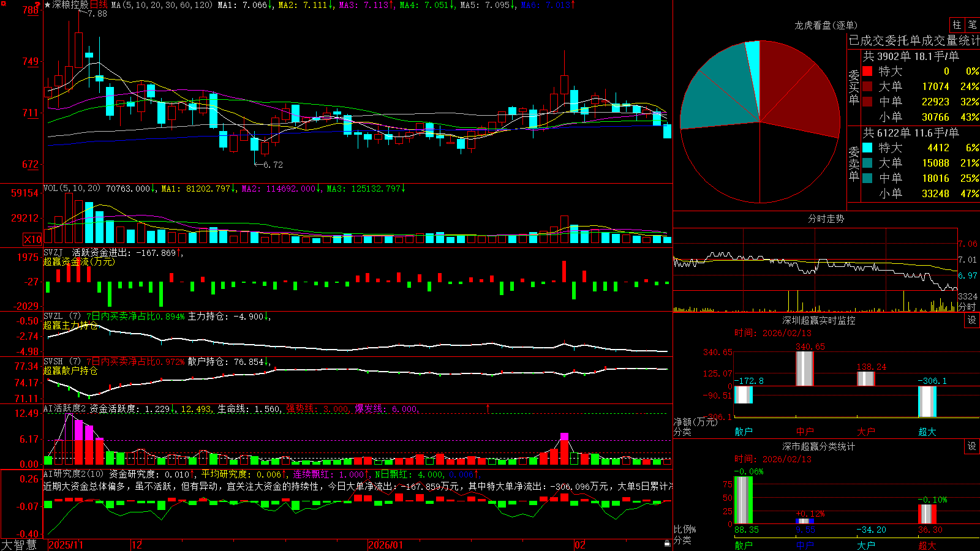Select the 02 month timeline marker

[580, 545]
